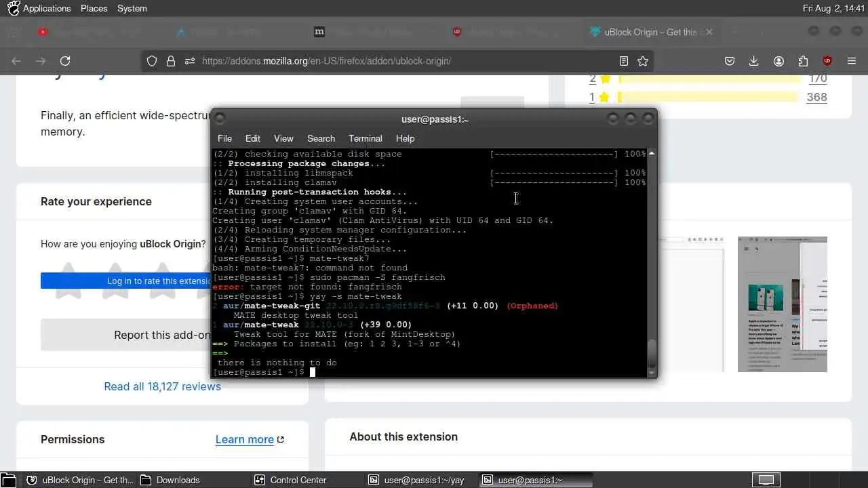Click the red '(Orphaned)' label in terminal
The image size is (868, 488).
532,306
